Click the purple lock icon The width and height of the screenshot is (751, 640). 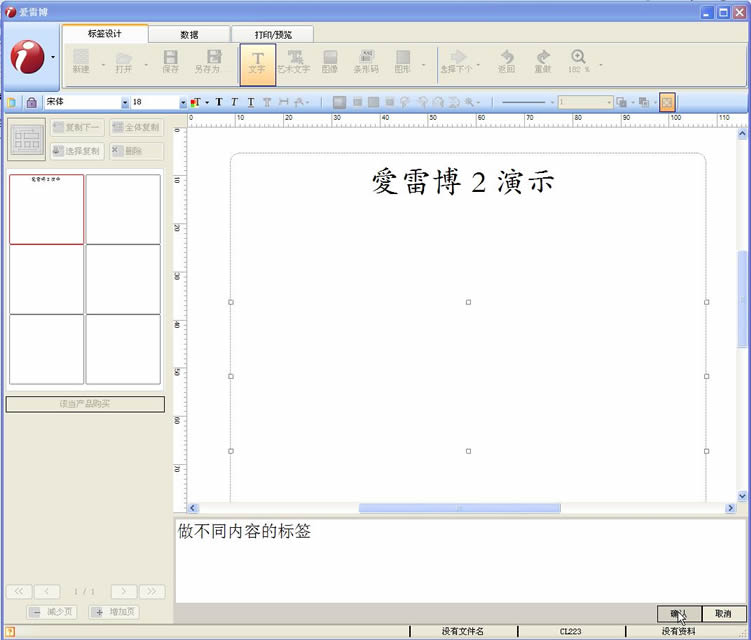click(32, 102)
